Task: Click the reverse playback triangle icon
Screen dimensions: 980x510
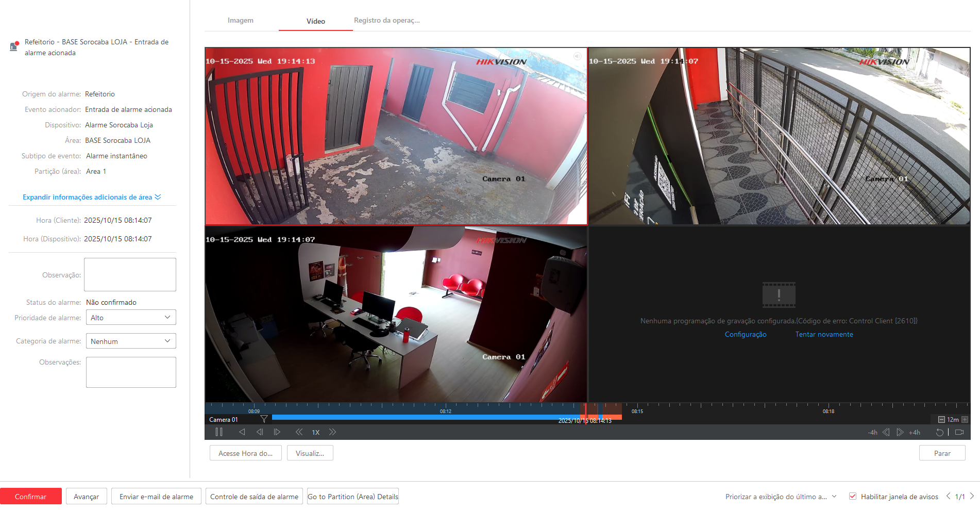Action: tap(242, 432)
